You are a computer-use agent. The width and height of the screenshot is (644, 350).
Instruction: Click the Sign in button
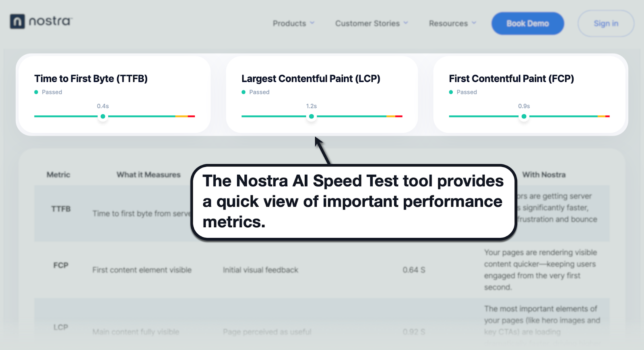pyautogui.click(x=606, y=23)
